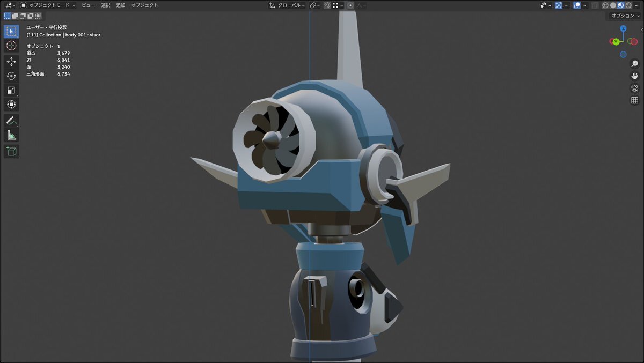
Task: Pick the Add Cube tool
Action: [x=11, y=151]
